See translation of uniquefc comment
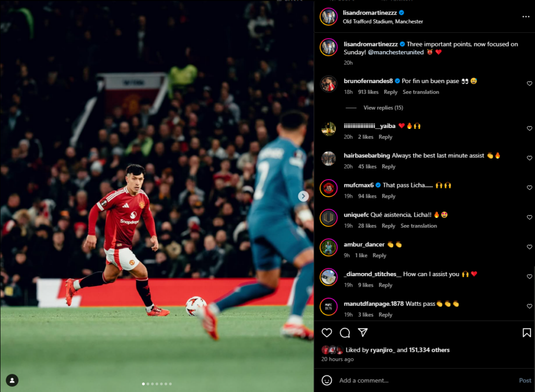 point(418,226)
